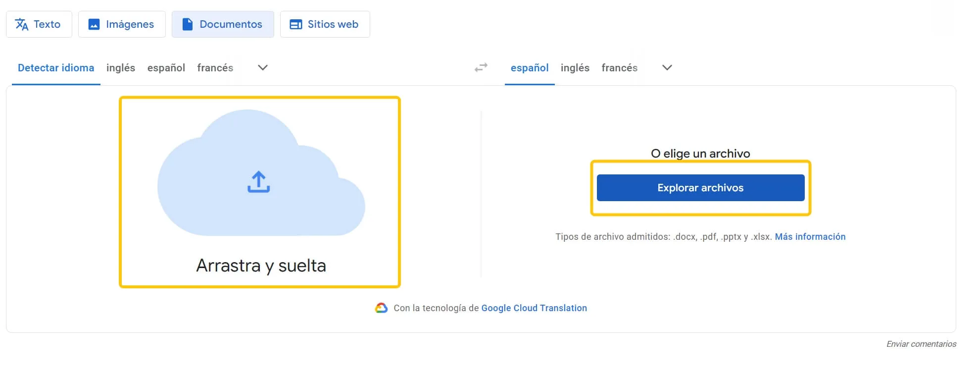The width and height of the screenshot is (980, 381).
Task: Choose Detectar idioma as source language
Action: click(x=56, y=68)
